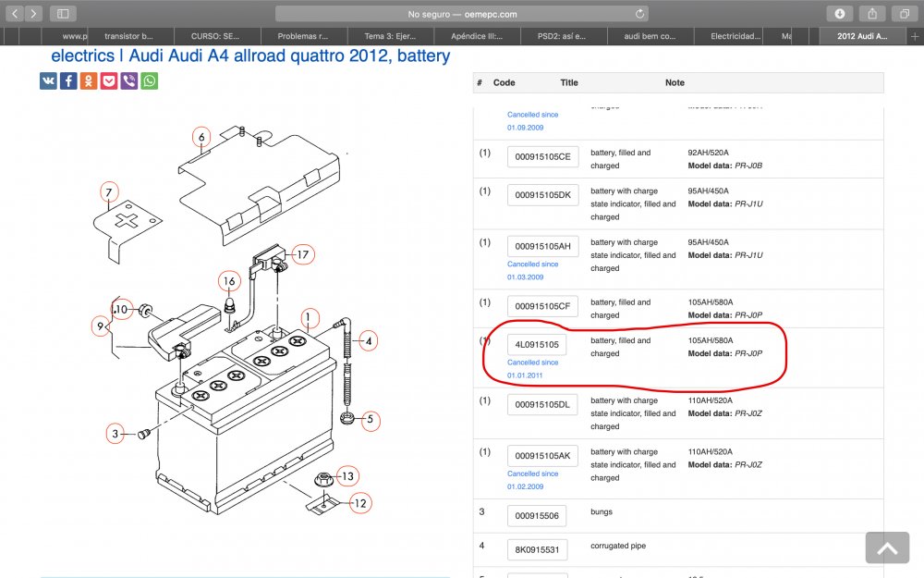Image resolution: width=924 pixels, height=578 pixels.
Task: Share the page on VK
Action: [x=48, y=80]
